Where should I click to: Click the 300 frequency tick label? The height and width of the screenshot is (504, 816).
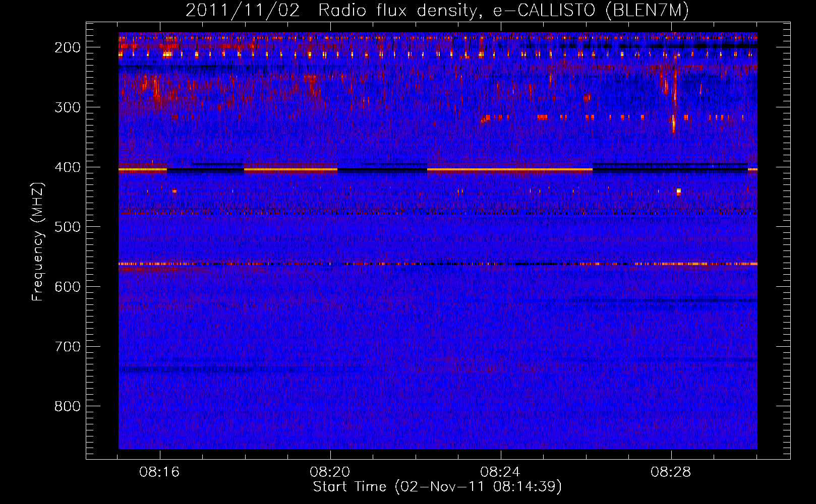(x=68, y=107)
